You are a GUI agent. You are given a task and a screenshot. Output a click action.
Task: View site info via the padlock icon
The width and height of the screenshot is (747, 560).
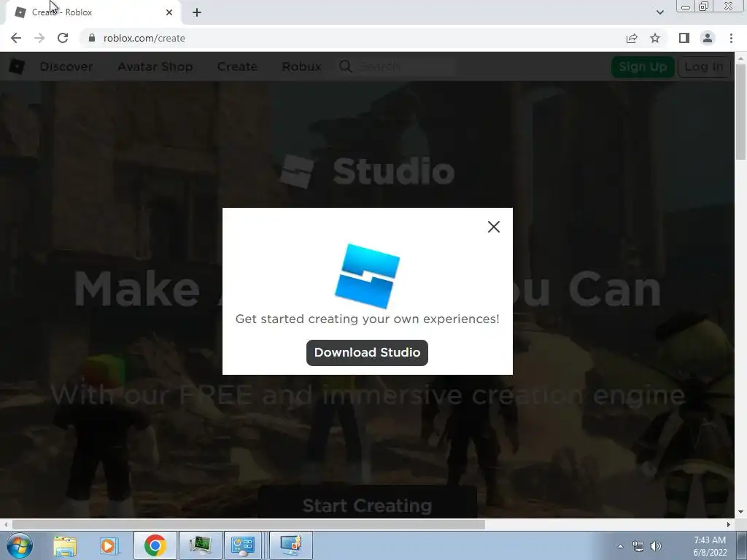pyautogui.click(x=91, y=38)
